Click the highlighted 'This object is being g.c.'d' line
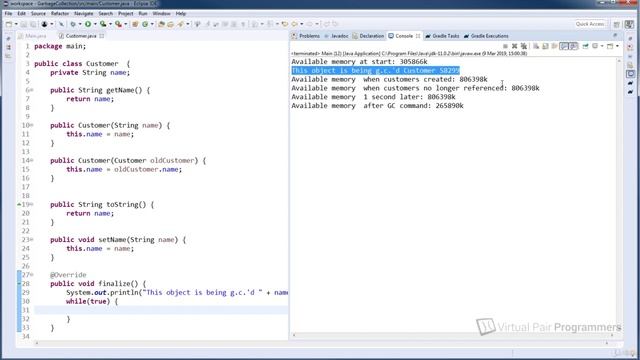Viewport: 640px width, 360px height. tap(376, 71)
